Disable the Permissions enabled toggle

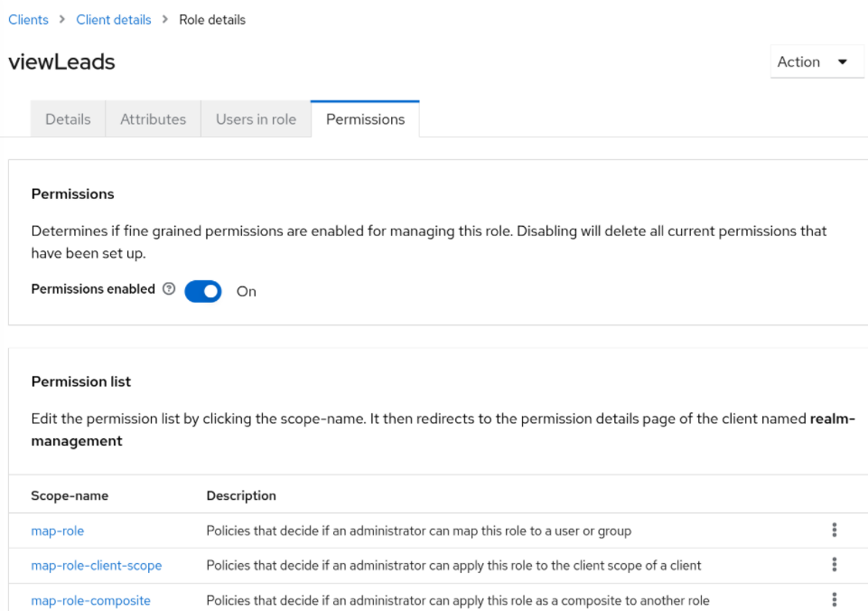click(x=202, y=291)
